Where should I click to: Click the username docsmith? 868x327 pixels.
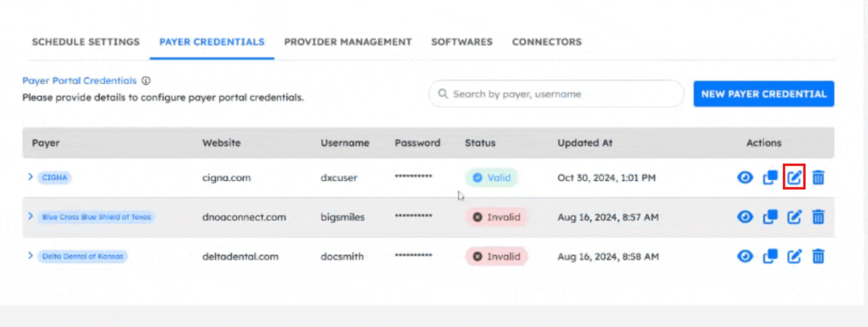(x=342, y=256)
